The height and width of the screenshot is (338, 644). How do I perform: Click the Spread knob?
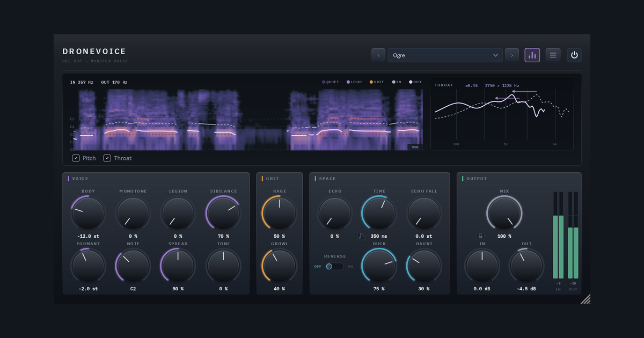178,266
